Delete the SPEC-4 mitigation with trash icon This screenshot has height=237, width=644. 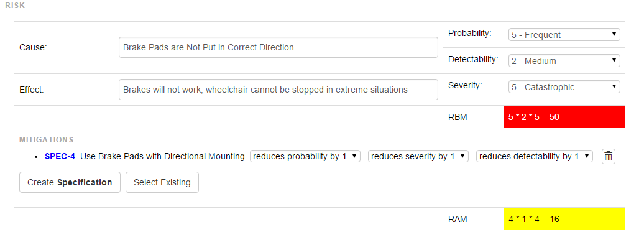609,157
